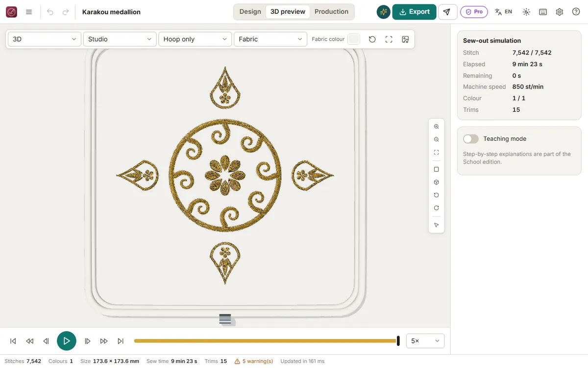Reset the preview view in the toolbar
The height and width of the screenshot is (368, 588).
point(372,39)
